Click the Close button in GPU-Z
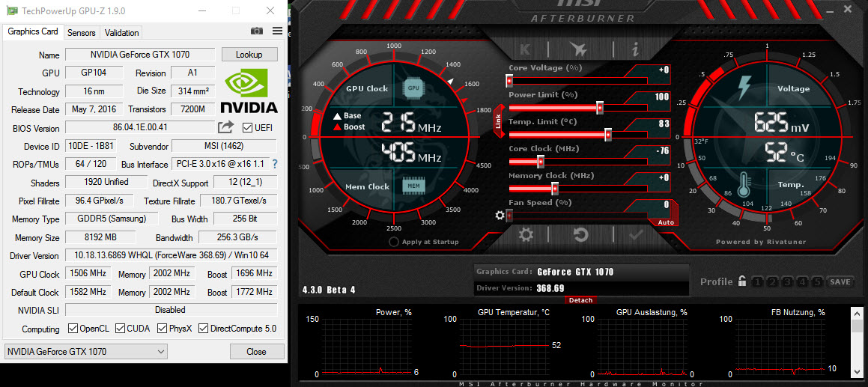This screenshot has width=868, height=387. pyautogui.click(x=256, y=352)
